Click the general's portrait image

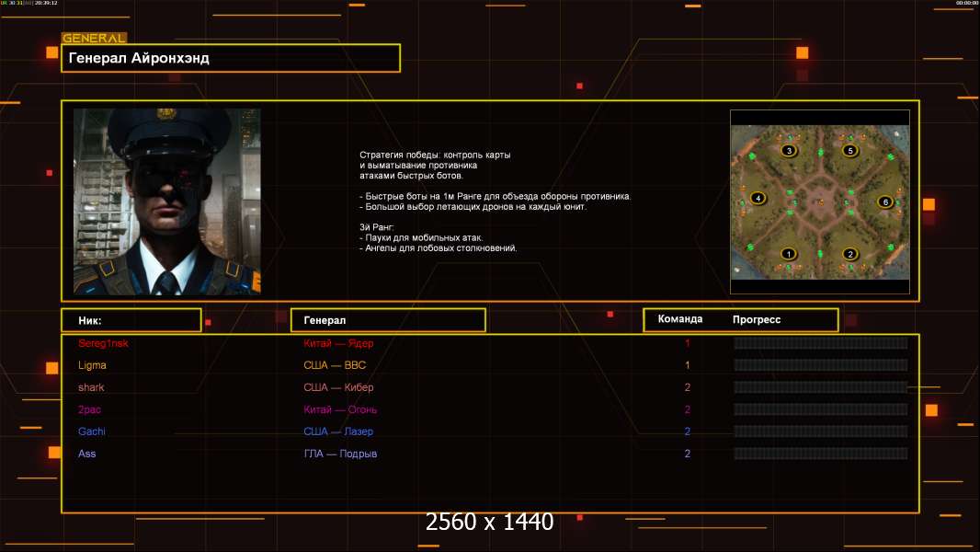tap(167, 201)
